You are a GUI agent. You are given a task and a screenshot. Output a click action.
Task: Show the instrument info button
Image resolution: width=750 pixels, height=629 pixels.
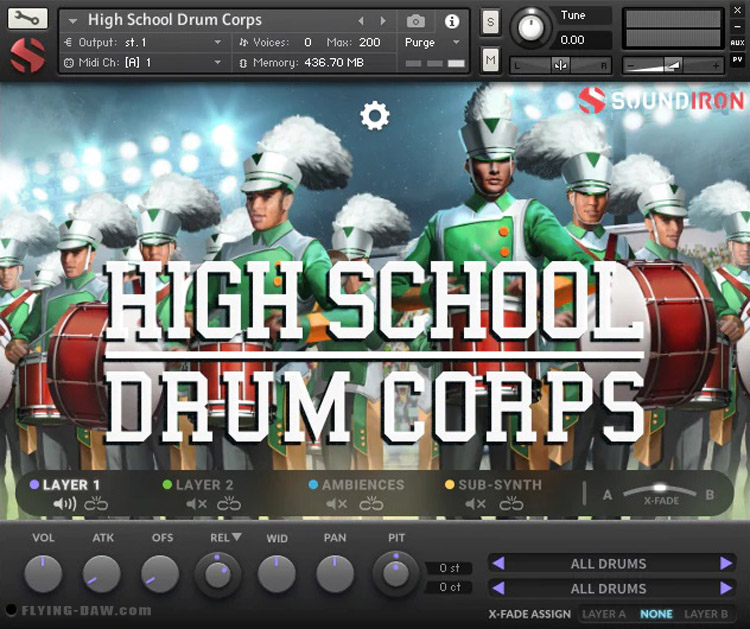tap(452, 21)
